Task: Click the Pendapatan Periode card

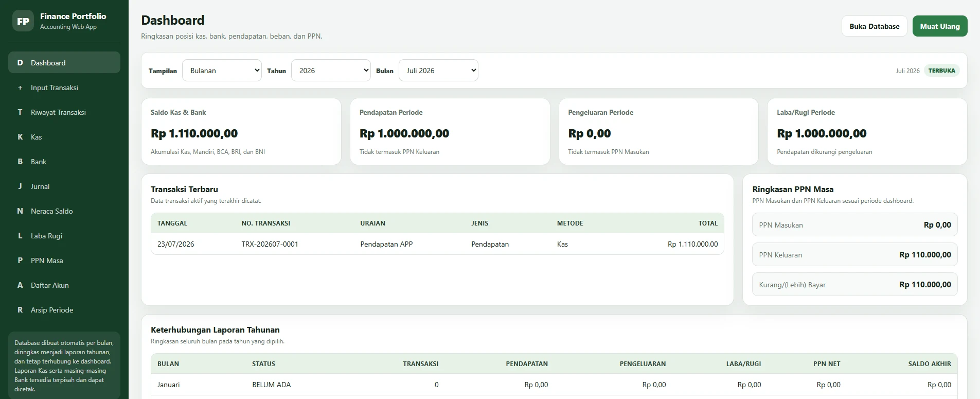Action: coord(450,132)
